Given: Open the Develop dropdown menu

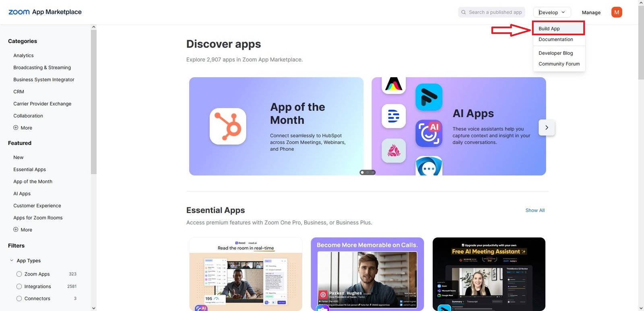Looking at the screenshot, I should tap(552, 12).
